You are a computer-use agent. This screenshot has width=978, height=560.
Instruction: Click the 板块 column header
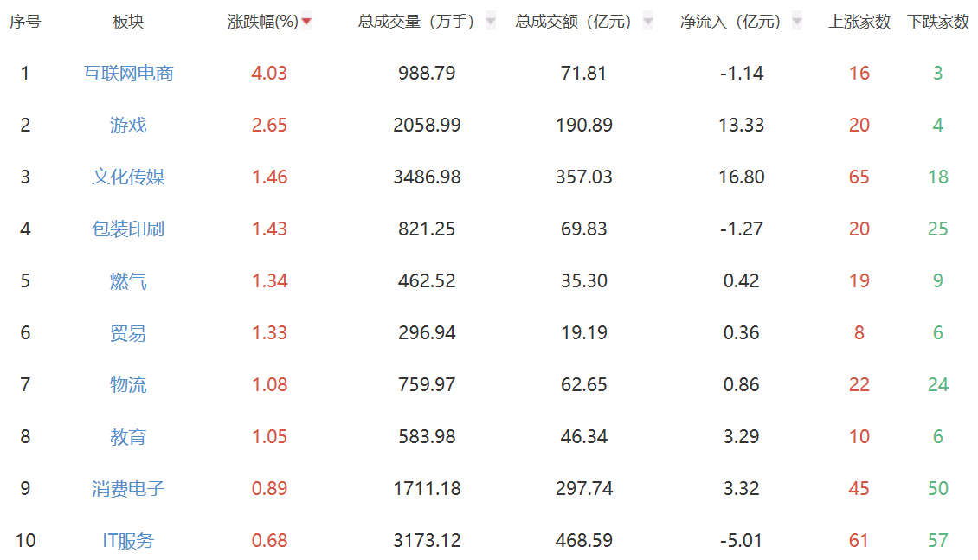coord(128,22)
